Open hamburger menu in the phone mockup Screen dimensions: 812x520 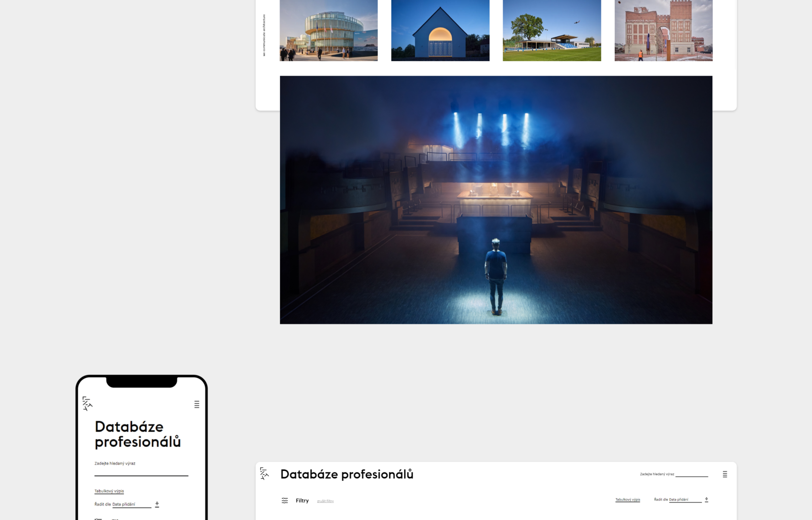[197, 404]
